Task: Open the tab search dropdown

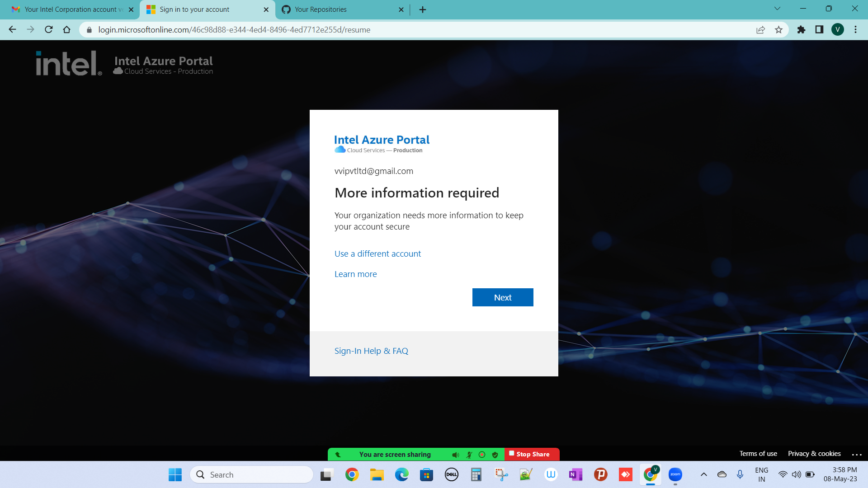Action: tap(777, 8)
